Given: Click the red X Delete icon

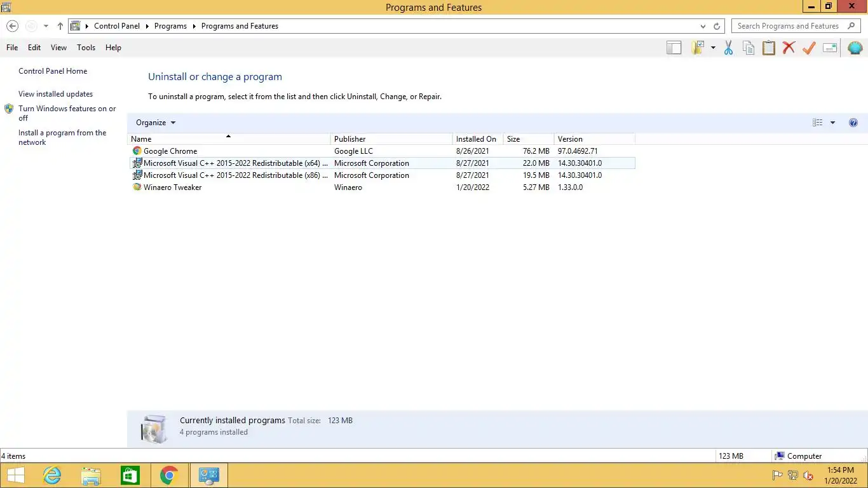Looking at the screenshot, I should pyautogui.click(x=789, y=48).
